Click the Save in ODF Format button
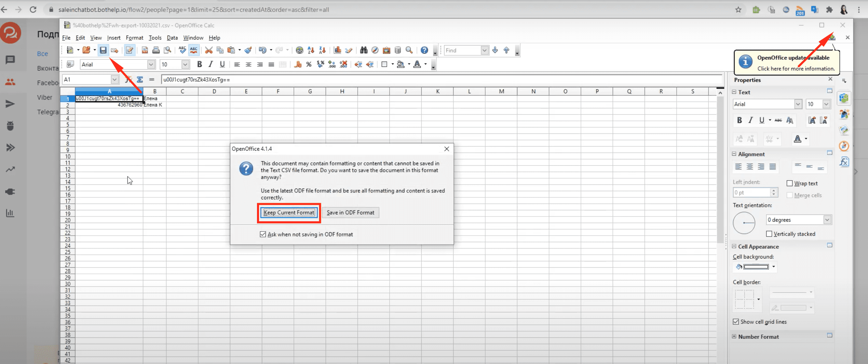The height and width of the screenshot is (364, 868). click(x=350, y=212)
